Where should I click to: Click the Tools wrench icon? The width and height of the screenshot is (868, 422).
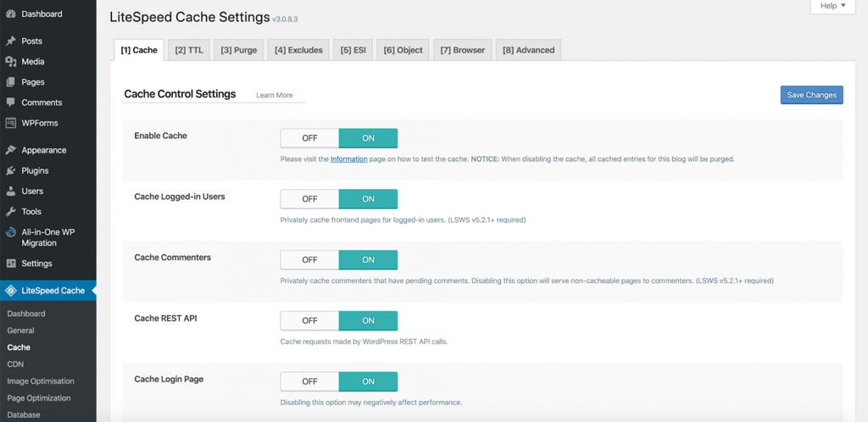point(11,211)
